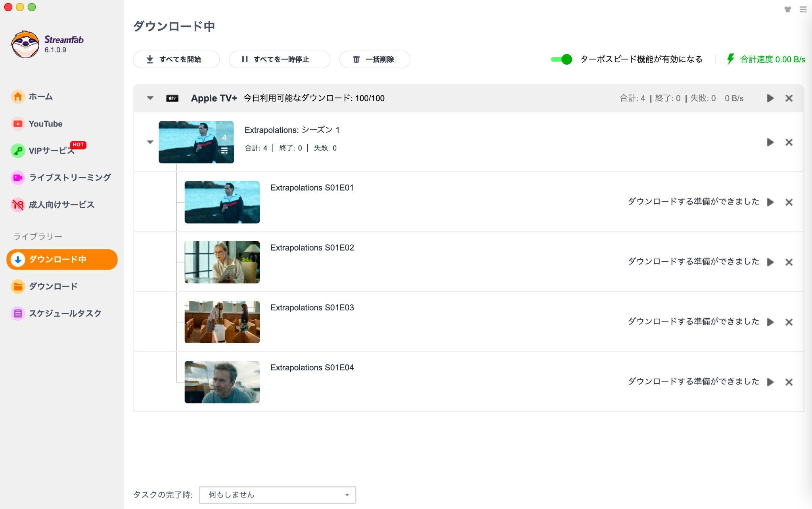Open the StreamFab sloth logo
The width and height of the screenshot is (812, 509).
[25, 44]
